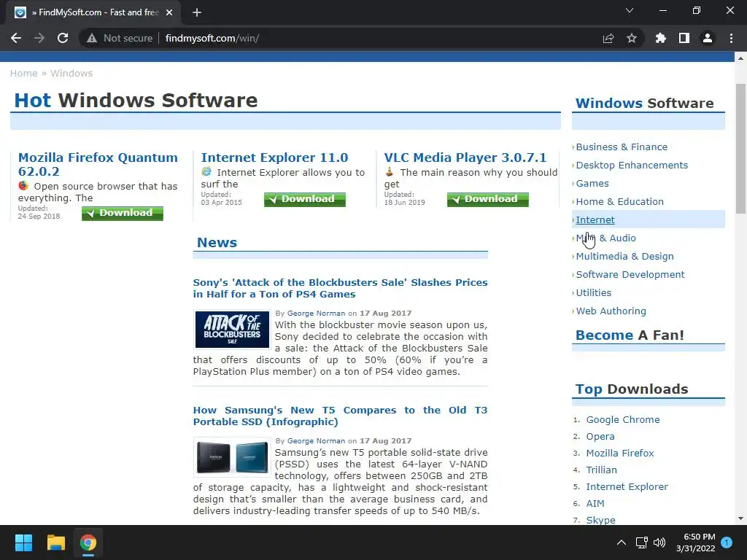Open the Chrome three-dot menu
The width and height of the screenshot is (747, 560).
pyautogui.click(x=731, y=38)
